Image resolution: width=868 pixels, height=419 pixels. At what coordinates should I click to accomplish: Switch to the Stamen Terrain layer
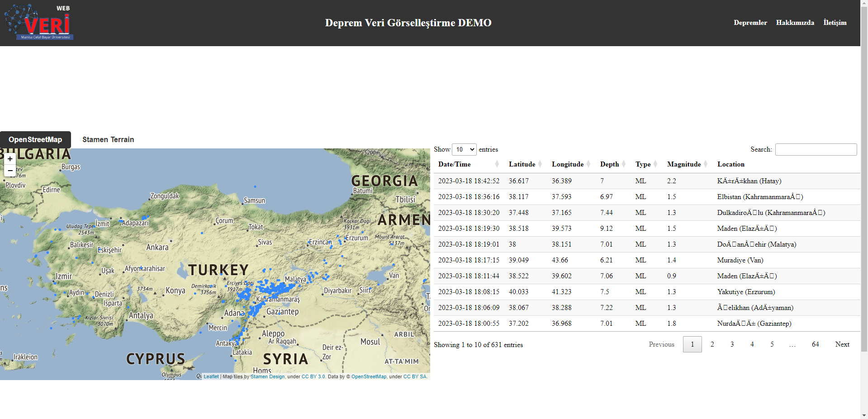pyautogui.click(x=108, y=139)
